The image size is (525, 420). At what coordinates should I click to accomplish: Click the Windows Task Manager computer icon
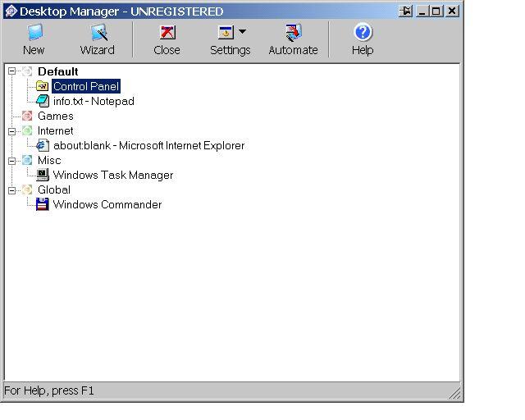pyautogui.click(x=43, y=175)
